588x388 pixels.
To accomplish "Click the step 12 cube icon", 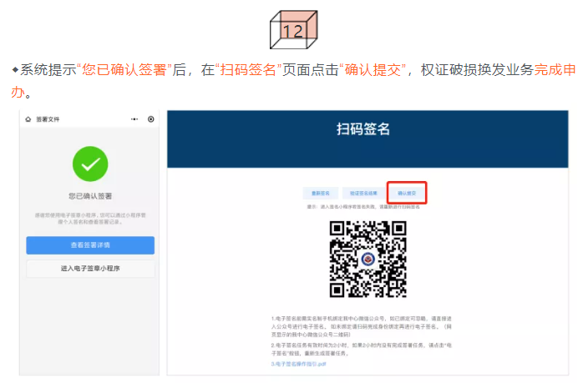I will (294, 31).
